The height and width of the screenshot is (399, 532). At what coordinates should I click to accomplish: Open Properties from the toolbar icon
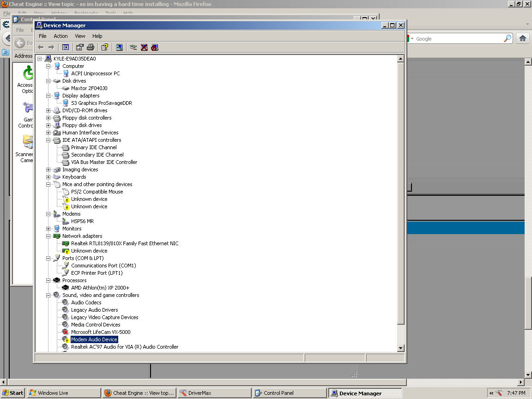click(x=80, y=47)
